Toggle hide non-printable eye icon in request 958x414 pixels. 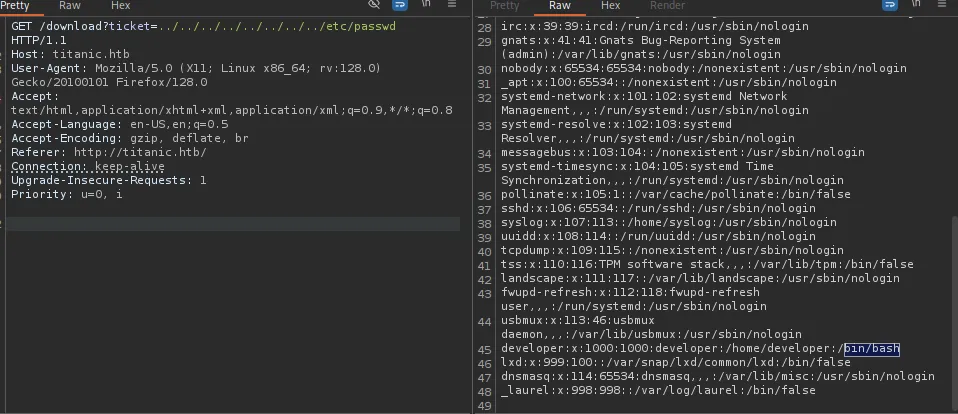tap(374, 4)
